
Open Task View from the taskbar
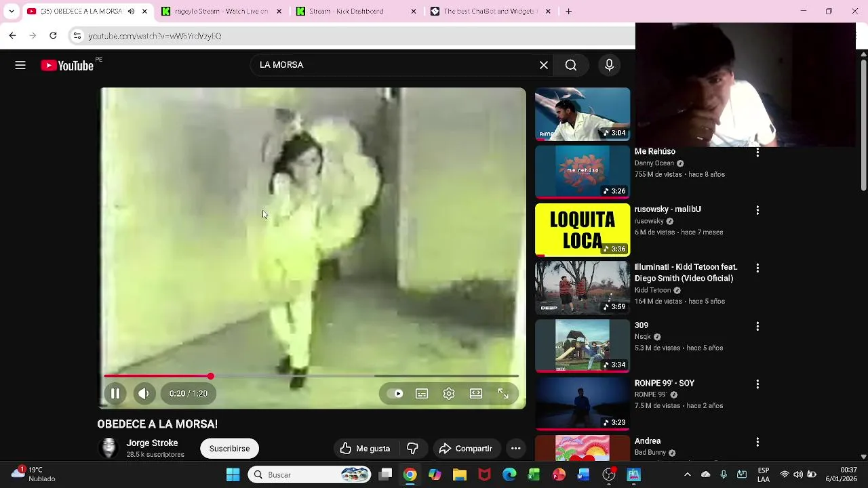click(x=385, y=474)
